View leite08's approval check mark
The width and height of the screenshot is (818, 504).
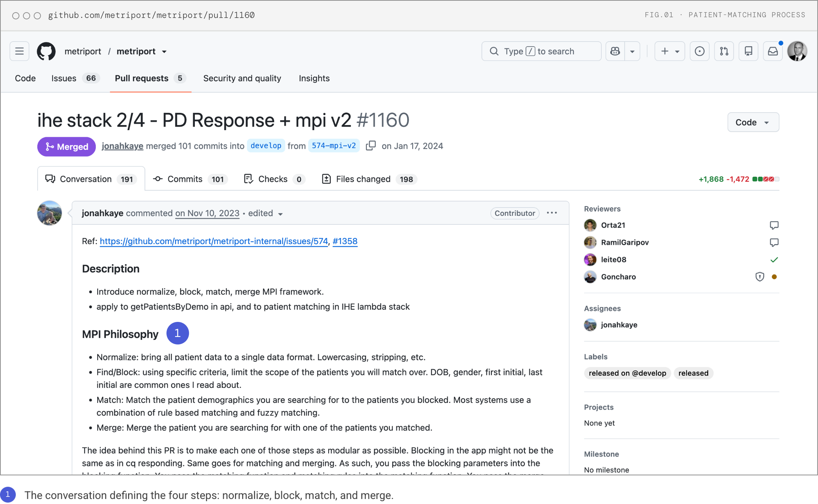[774, 260]
